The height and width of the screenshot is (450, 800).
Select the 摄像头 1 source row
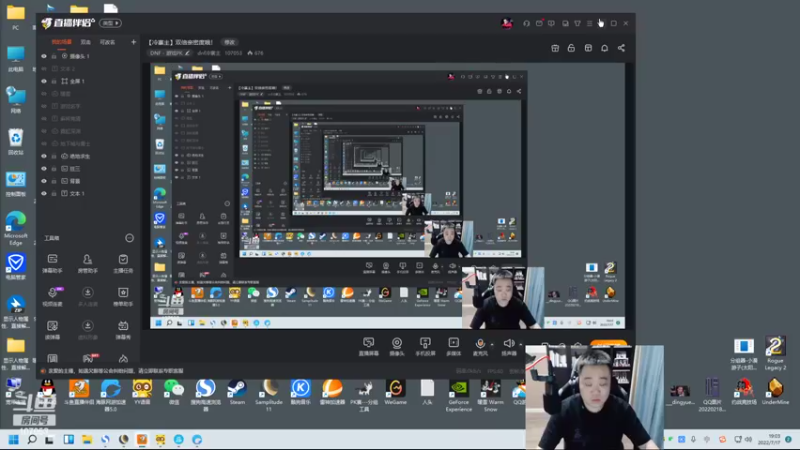pyautogui.click(x=88, y=56)
